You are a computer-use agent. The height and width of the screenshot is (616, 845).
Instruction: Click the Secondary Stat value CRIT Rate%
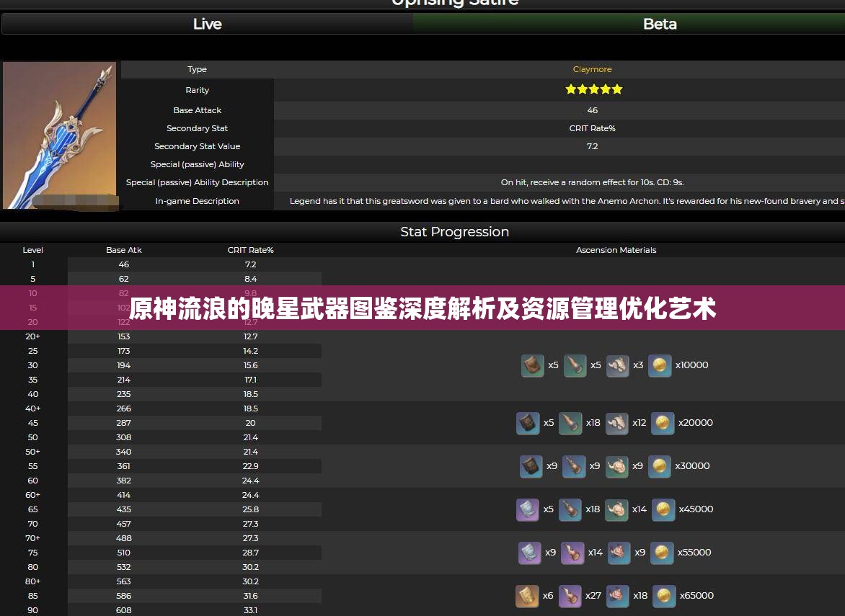[592, 129]
